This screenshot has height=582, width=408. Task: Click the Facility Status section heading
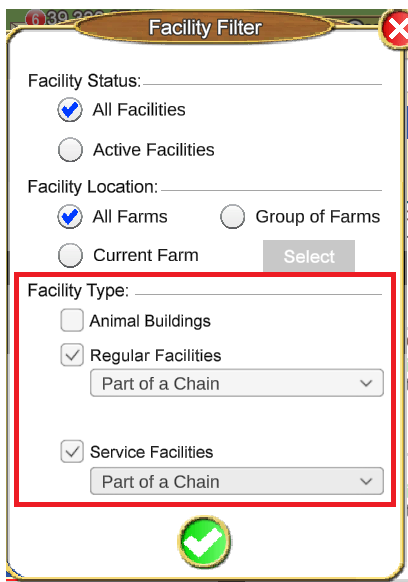(x=85, y=81)
